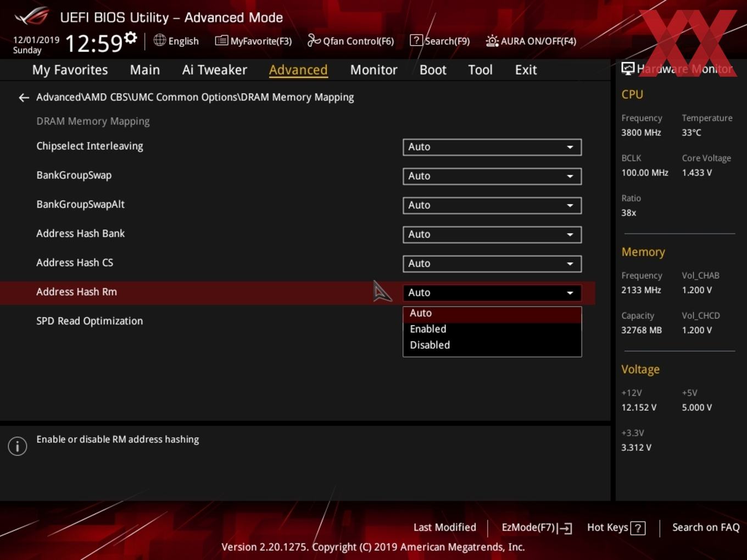Open the Exit tab

tap(526, 70)
